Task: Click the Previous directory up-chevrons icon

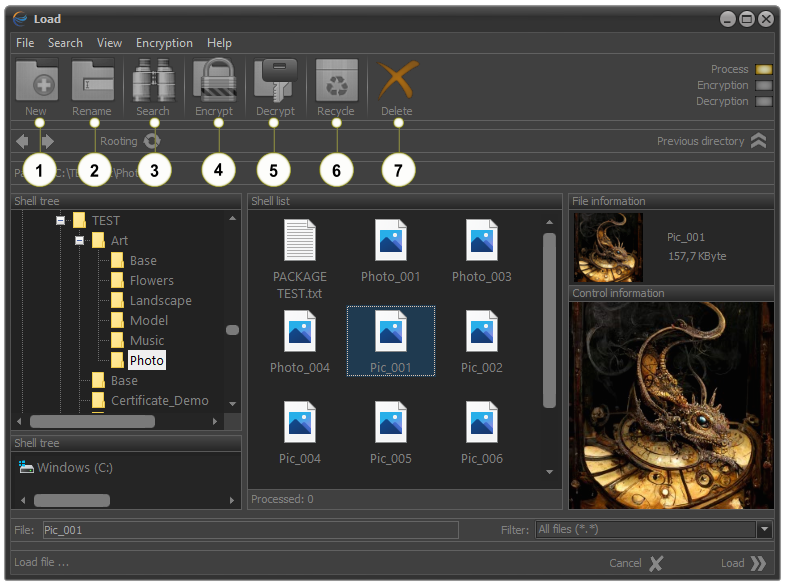Action: (758, 141)
